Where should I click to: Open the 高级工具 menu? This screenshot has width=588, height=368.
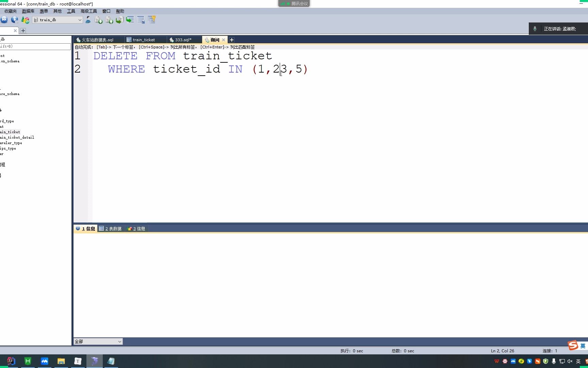click(88, 11)
